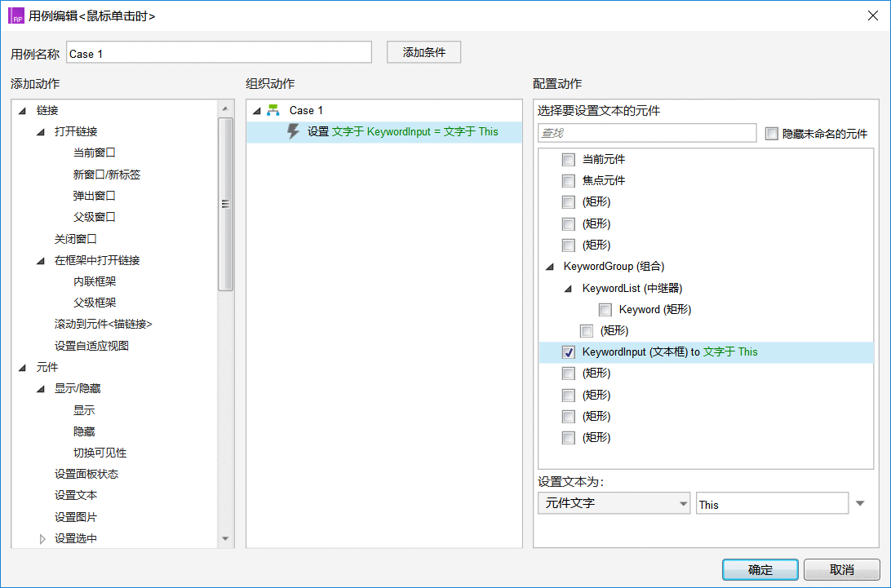The width and height of the screenshot is (891, 588).
Task: Click the 确定 button
Action: click(760, 570)
